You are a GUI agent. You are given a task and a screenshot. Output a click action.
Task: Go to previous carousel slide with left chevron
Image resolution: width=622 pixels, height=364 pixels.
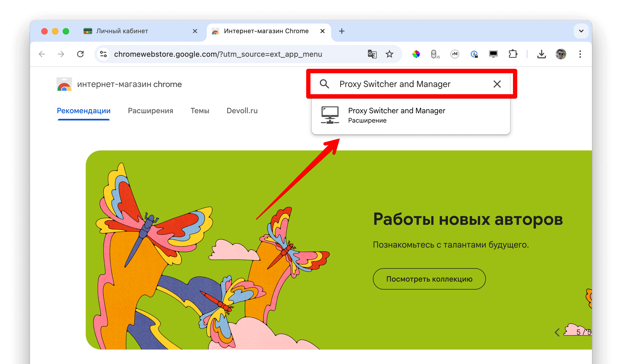(557, 332)
